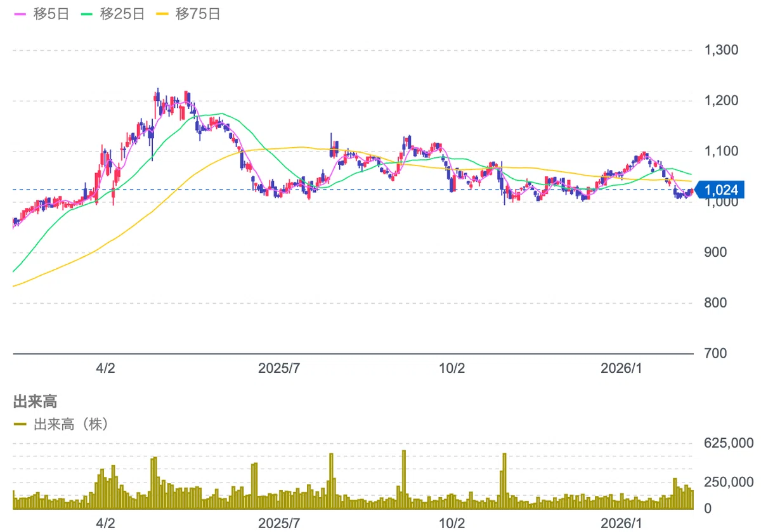Toggle the 移25日 moving average legend
The image size is (761, 532).
[114, 14]
